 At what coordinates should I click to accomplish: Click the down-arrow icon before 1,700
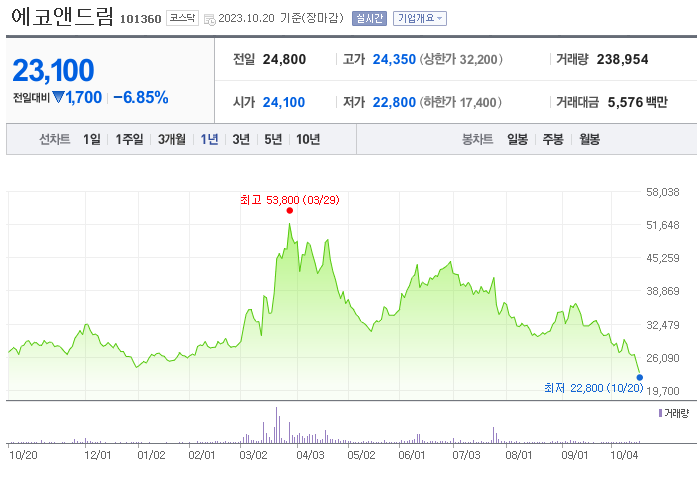click(58, 97)
